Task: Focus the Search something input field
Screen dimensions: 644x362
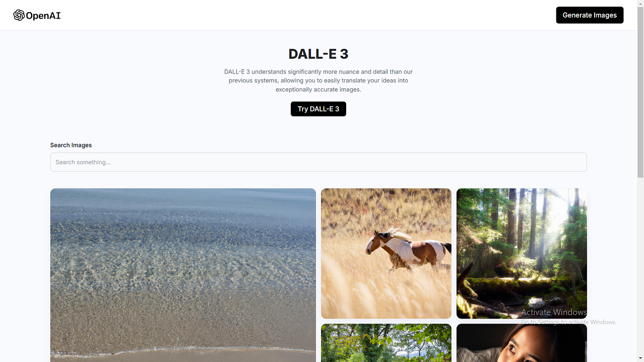Action: 318,162
